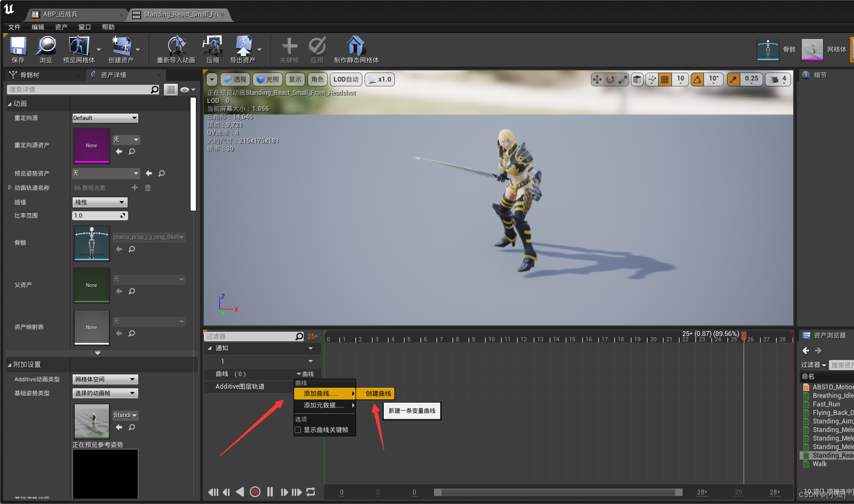Toggle rotation snapping in viewport
This screenshot has width=854, height=504.
(x=698, y=79)
